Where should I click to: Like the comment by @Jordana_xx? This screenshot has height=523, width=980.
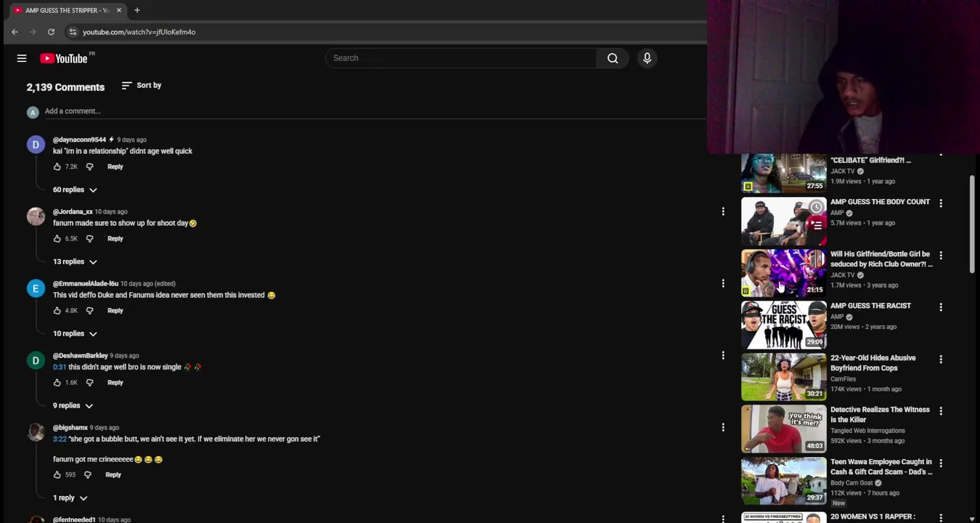tap(57, 238)
